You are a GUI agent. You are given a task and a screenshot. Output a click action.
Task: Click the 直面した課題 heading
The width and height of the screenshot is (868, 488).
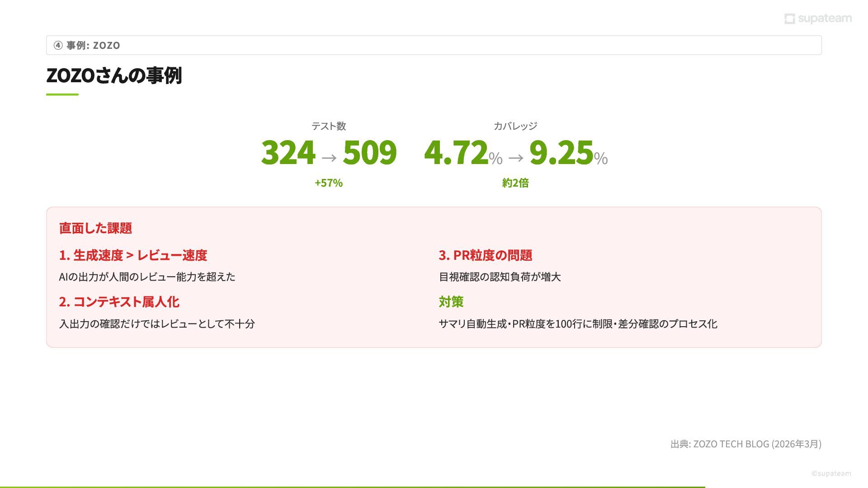95,228
